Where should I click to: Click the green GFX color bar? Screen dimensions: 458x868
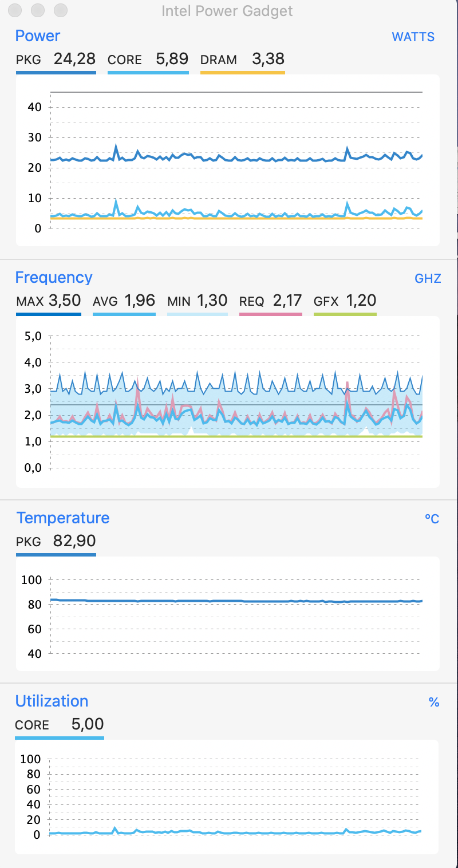pyautogui.click(x=345, y=314)
